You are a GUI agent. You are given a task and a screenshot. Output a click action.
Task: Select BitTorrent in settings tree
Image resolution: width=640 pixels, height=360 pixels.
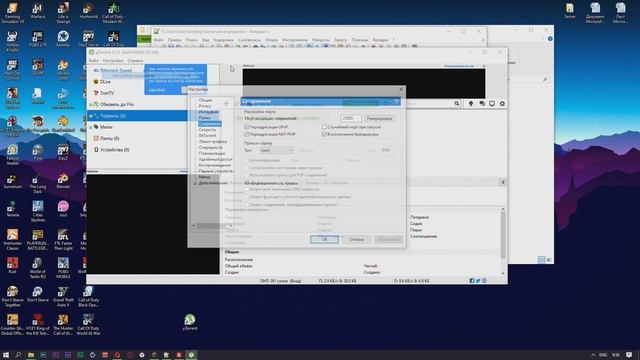pos(207,135)
